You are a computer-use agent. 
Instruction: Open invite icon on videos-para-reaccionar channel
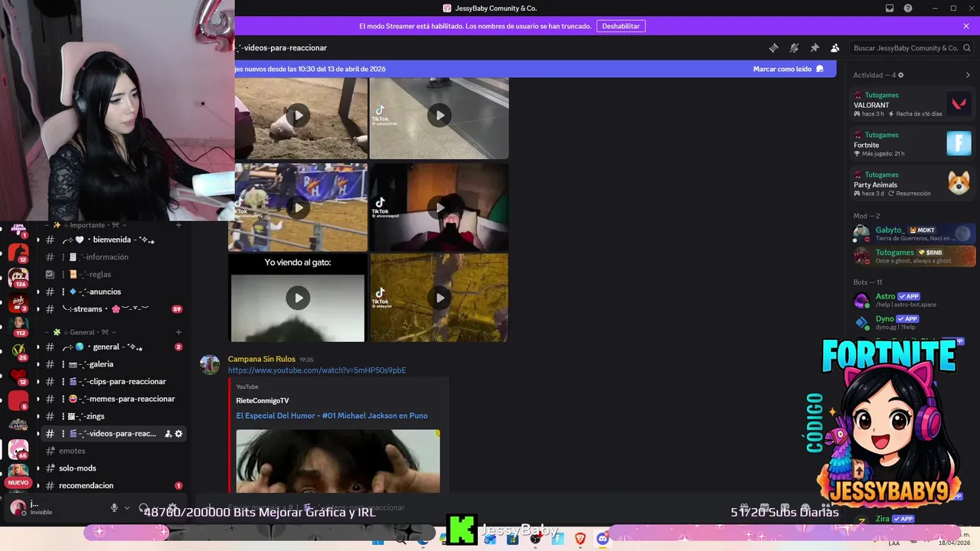[168, 433]
